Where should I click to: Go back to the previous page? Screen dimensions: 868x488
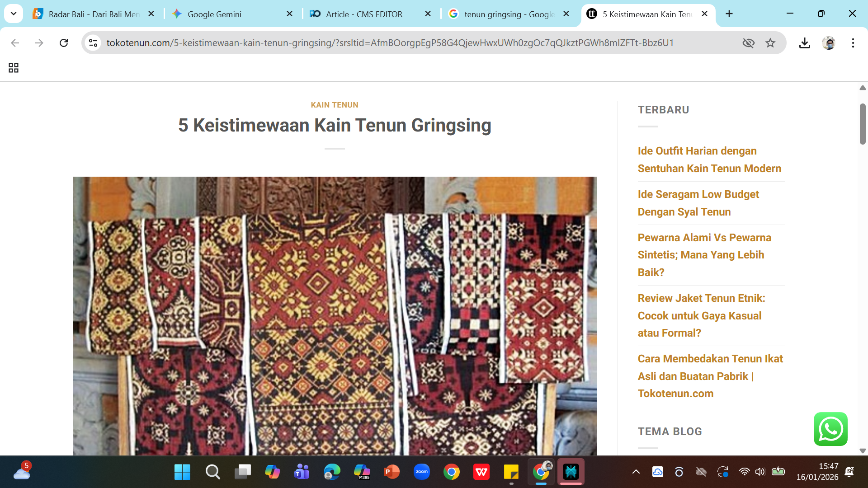coord(15,43)
